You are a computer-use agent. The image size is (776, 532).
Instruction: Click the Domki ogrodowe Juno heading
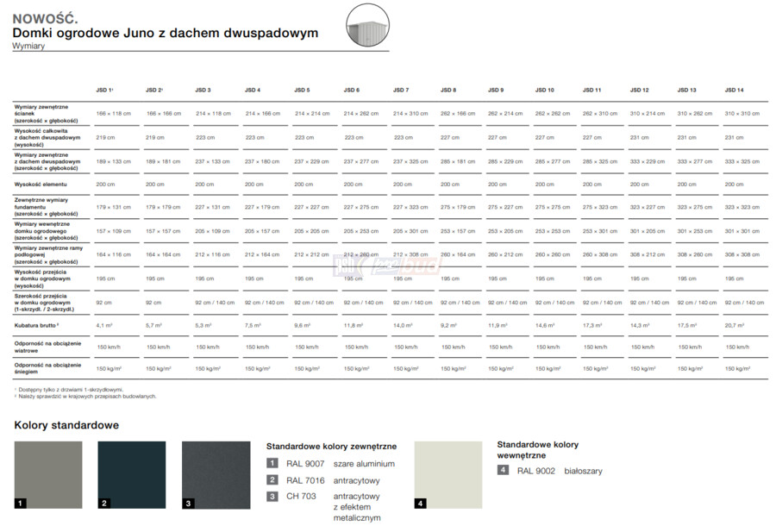(x=165, y=33)
